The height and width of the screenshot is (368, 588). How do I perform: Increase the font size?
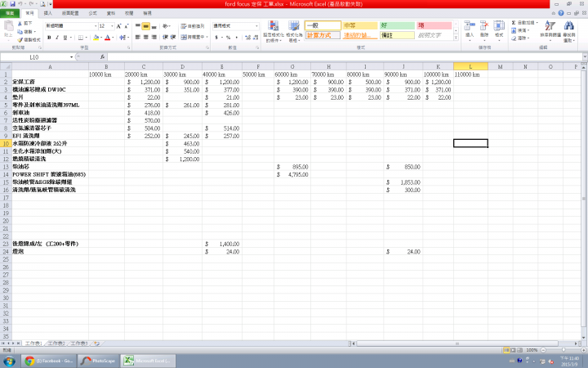(x=119, y=26)
